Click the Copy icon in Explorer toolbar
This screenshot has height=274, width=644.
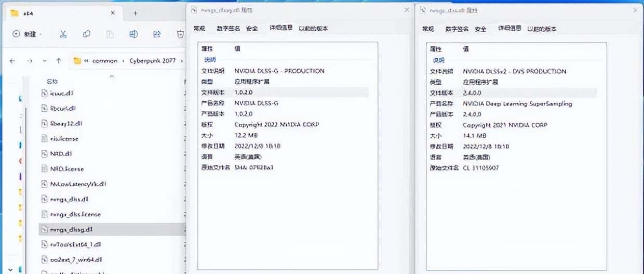86,34
